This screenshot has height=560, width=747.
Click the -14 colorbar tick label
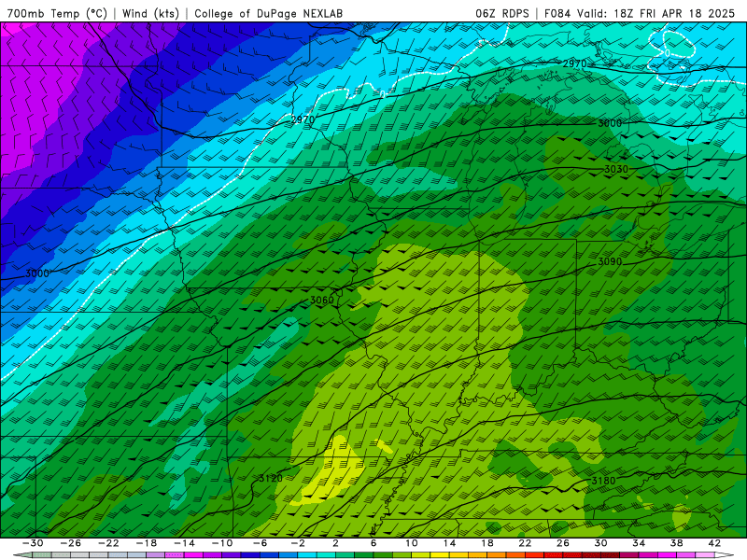tap(184, 543)
